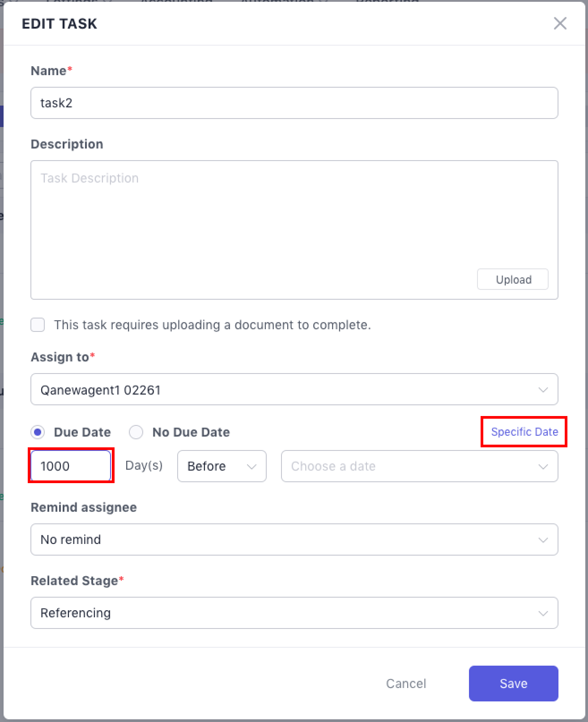Click the chevron arrow in Remind assignee field
The height and width of the screenshot is (722, 588).
click(x=543, y=540)
